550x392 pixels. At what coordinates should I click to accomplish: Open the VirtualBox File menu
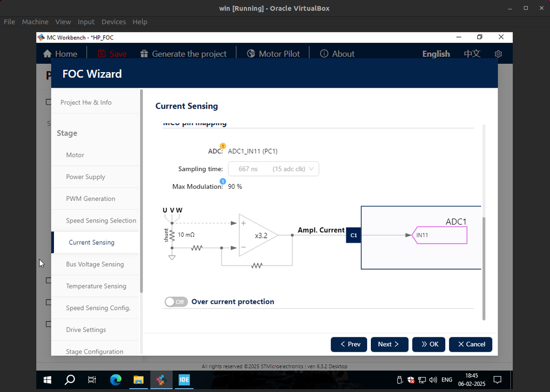click(x=9, y=21)
